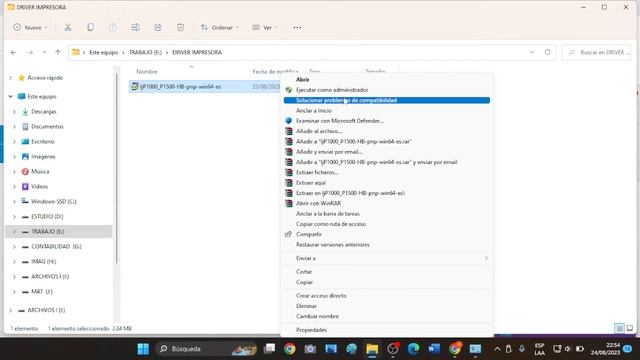Click the Rename icon in toolbar
This screenshot has height=360, width=640.
[135, 27]
